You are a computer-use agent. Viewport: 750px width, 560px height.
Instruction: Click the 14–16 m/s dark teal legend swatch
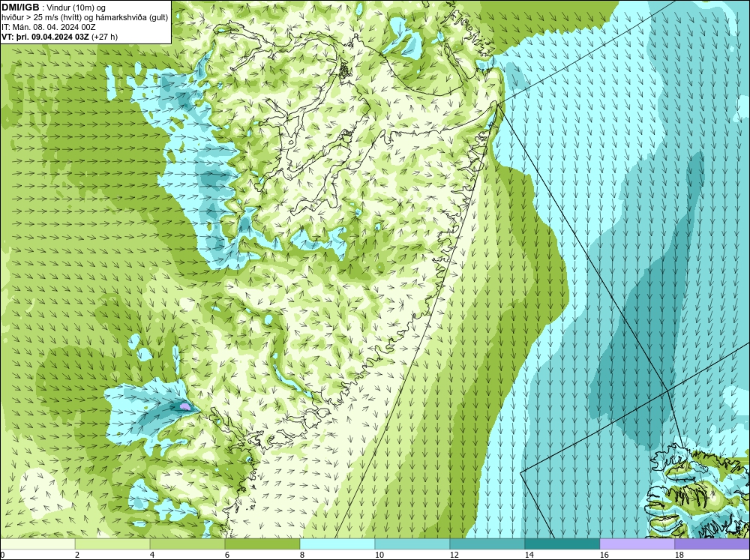[562, 544]
